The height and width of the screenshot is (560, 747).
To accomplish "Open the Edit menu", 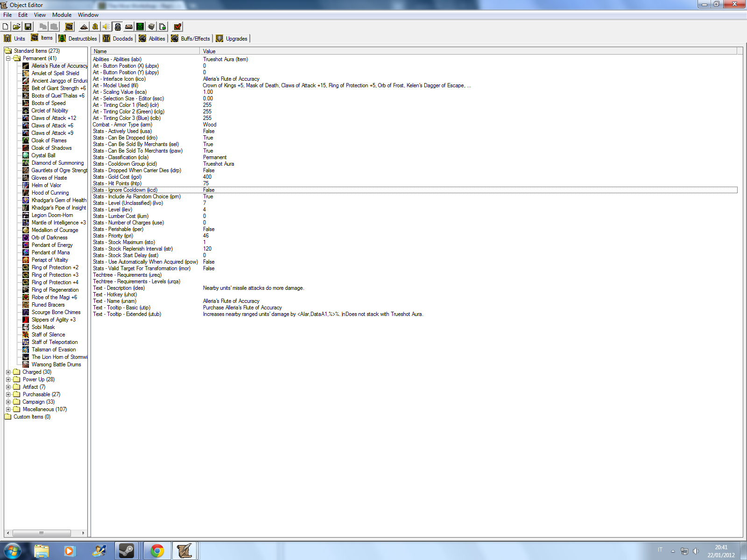I will pyautogui.click(x=23, y=15).
